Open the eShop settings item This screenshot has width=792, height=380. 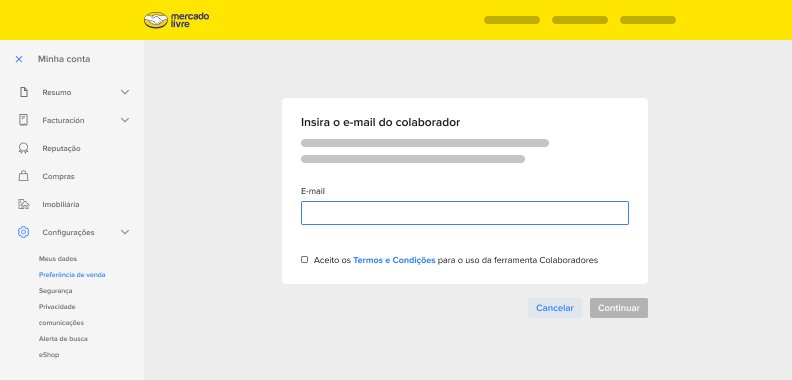pos(49,355)
